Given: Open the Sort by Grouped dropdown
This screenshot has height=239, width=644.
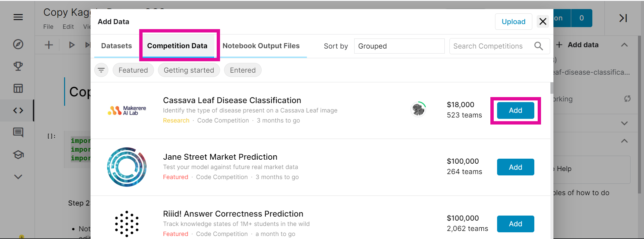Looking at the screenshot, I should 399,46.
